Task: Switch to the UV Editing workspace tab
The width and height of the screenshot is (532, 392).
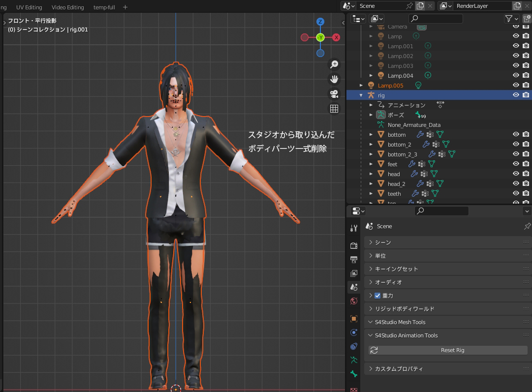Action: pyautogui.click(x=29, y=7)
